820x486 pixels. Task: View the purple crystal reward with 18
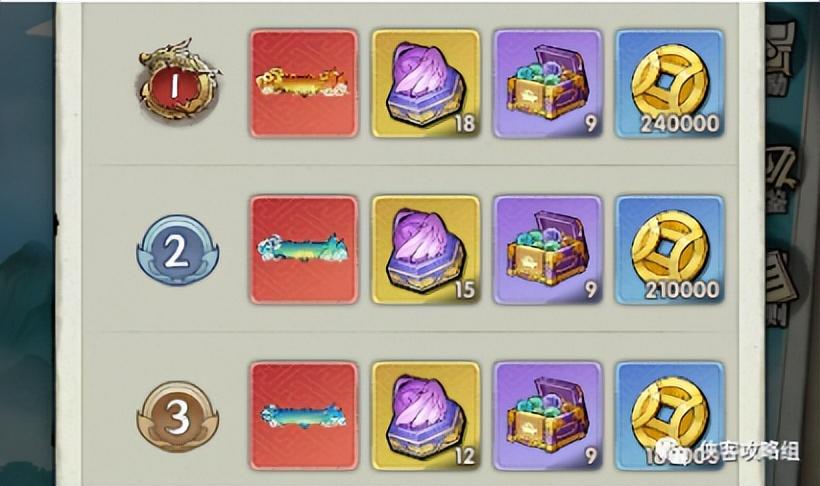coord(426,84)
